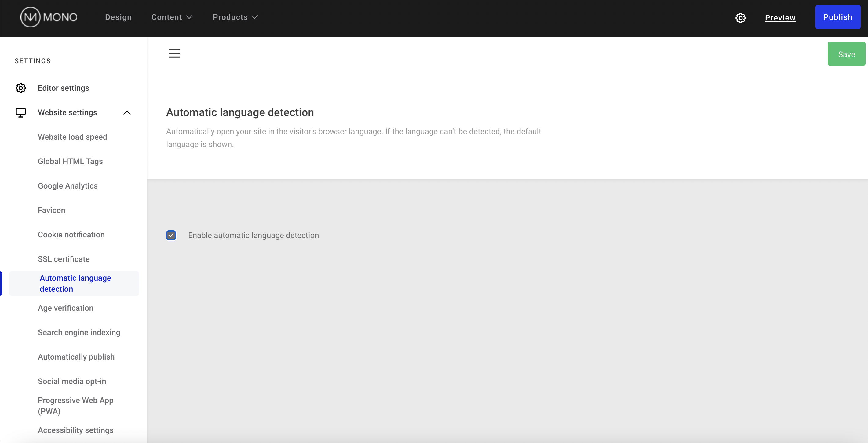Image resolution: width=868 pixels, height=443 pixels.
Task: Click the Website settings label
Action: pyautogui.click(x=67, y=113)
